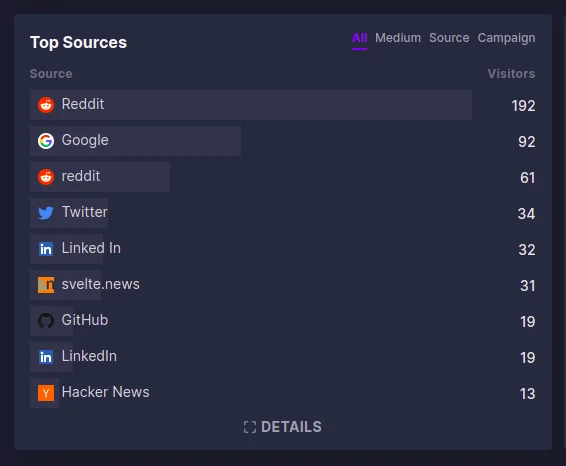The height and width of the screenshot is (466, 566).
Task: Click the Reddit visitors bar
Action: click(251, 105)
